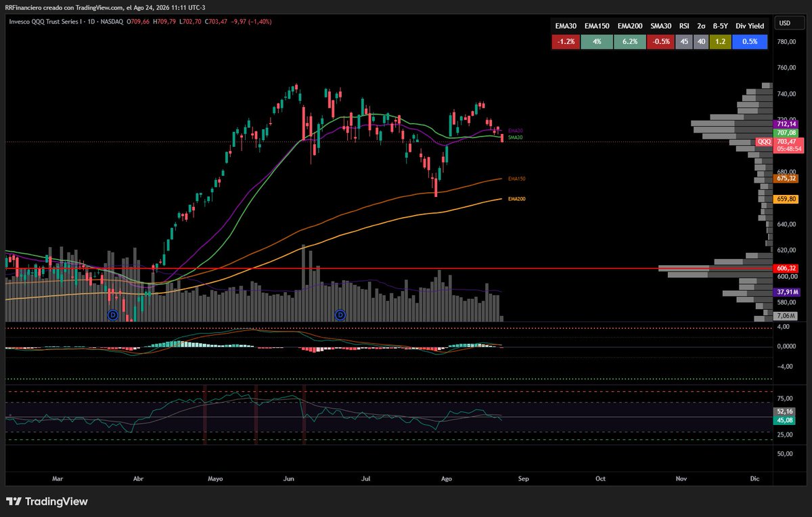The width and height of the screenshot is (812, 517).
Task: Click the red 606,32 price level label
Action: pos(786,268)
